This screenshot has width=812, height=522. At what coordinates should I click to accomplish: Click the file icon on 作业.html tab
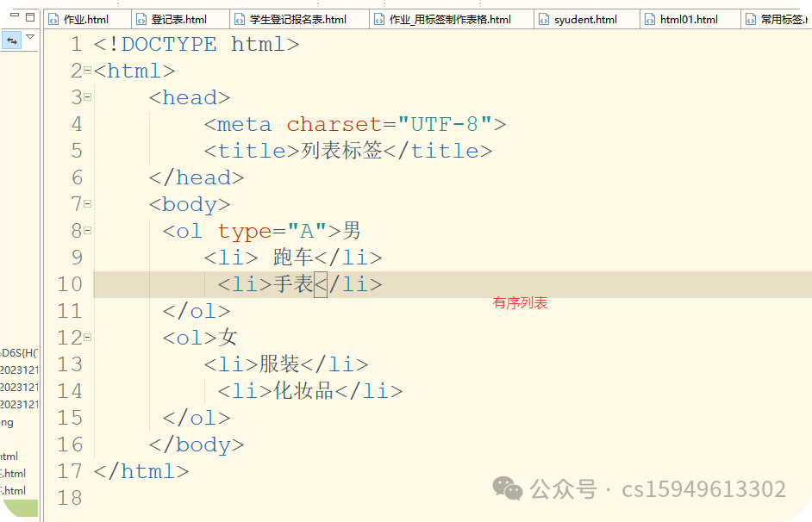click(53, 19)
